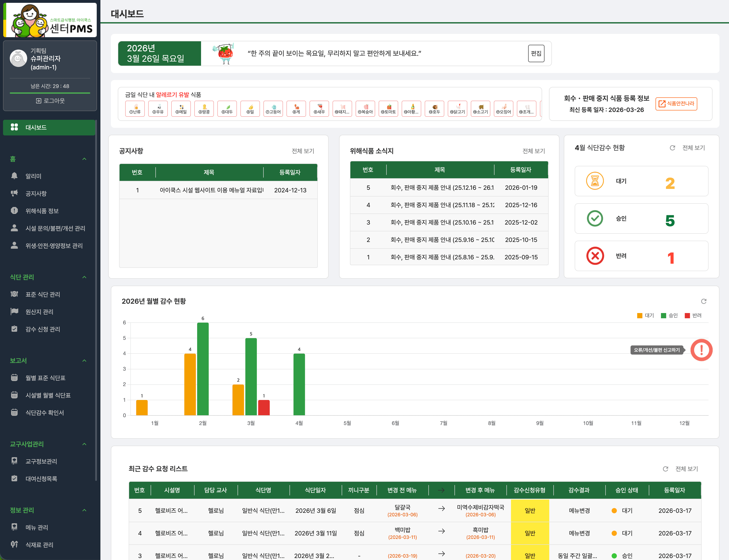Click the refresh icon for recent request list
Image resolution: width=729 pixels, height=560 pixels.
pyautogui.click(x=665, y=469)
